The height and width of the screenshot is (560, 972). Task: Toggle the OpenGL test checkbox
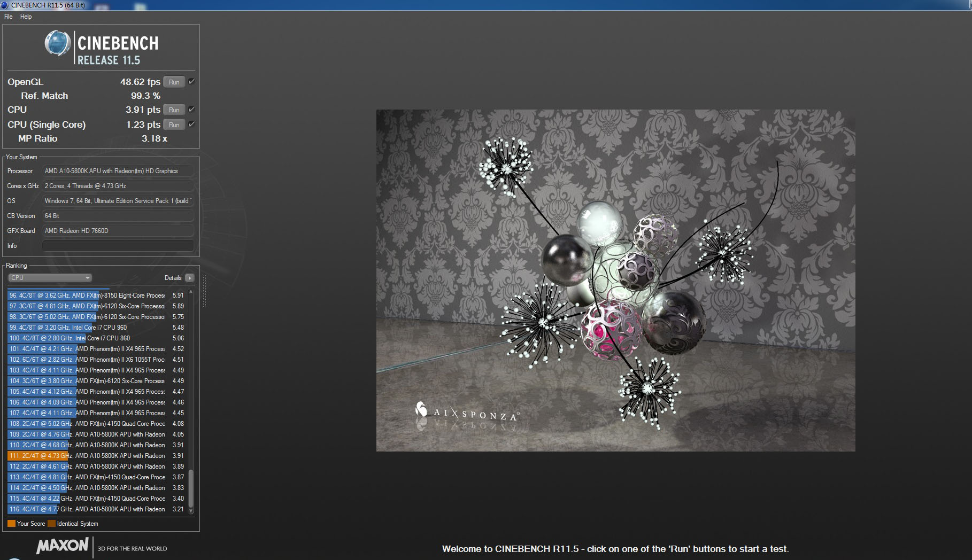click(x=191, y=82)
